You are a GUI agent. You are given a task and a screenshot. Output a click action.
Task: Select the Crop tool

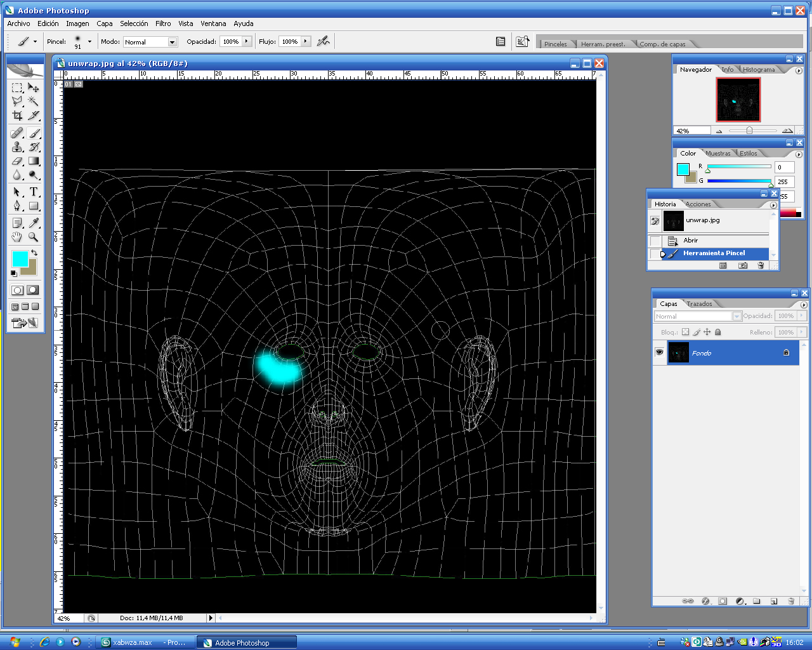coord(17,116)
